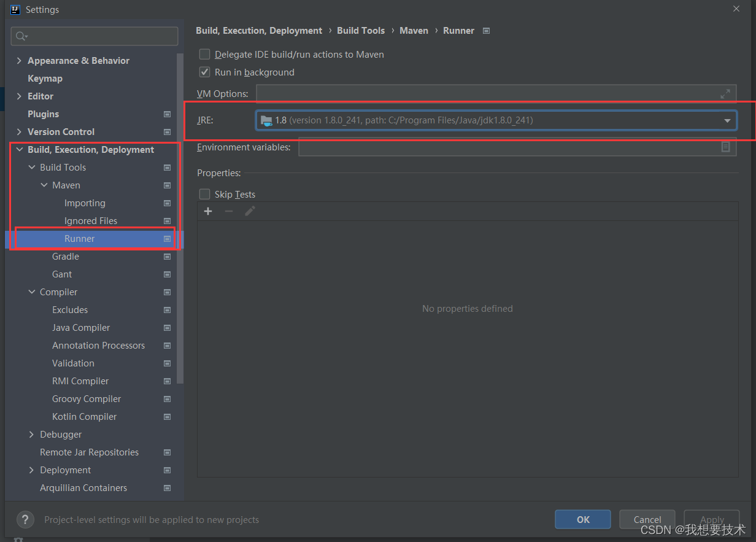Click the project-level icon beside Excludes
The height and width of the screenshot is (542, 756).
(167, 310)
